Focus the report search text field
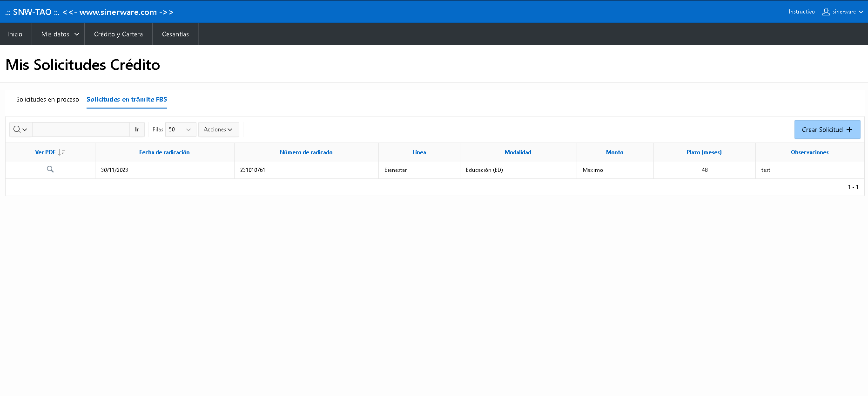Viewport: 868px width, 396px height. click(x=81, y=130)
